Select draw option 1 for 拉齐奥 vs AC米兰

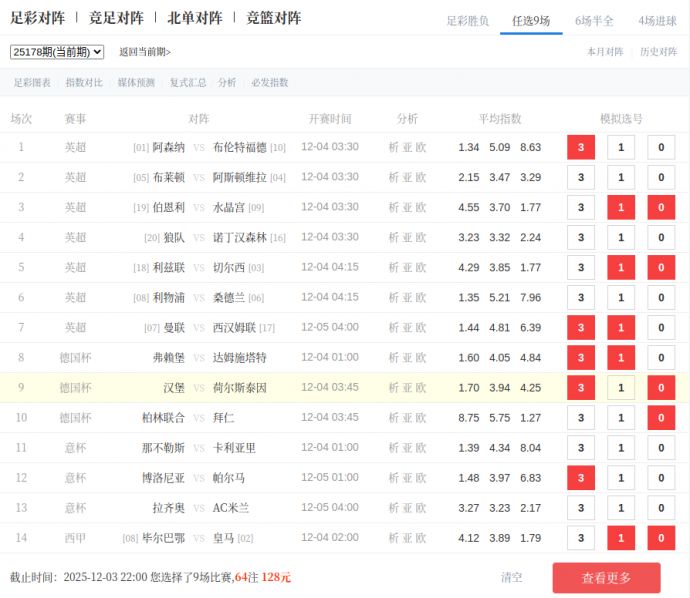click(621, 508)
